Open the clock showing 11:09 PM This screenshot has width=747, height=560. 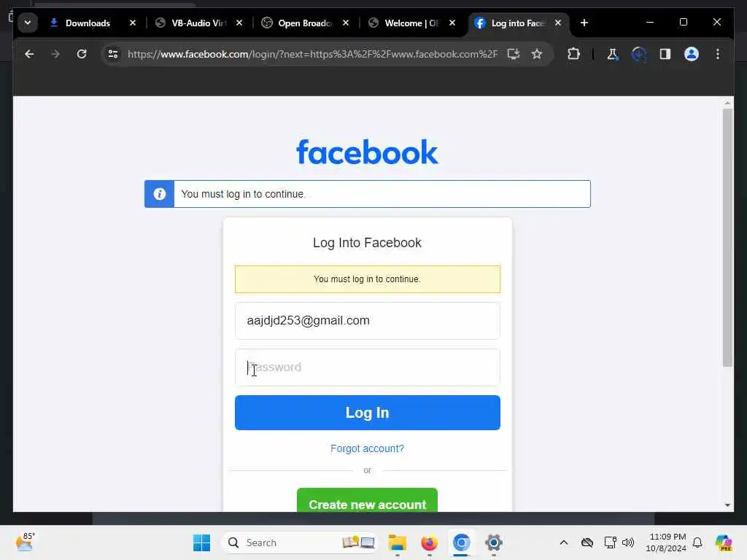(x=665, y=542)
